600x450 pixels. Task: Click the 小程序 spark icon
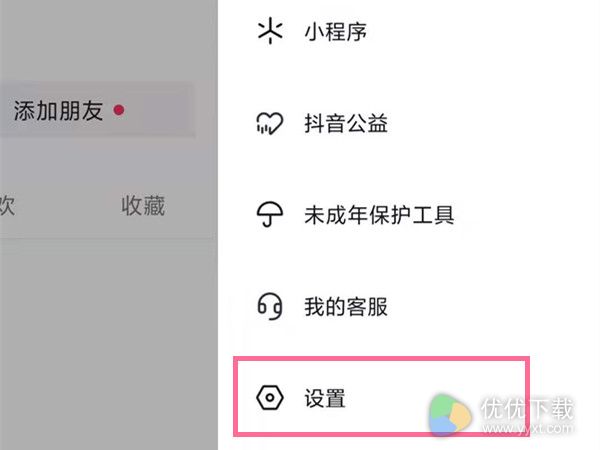click(x=270, y=31)
